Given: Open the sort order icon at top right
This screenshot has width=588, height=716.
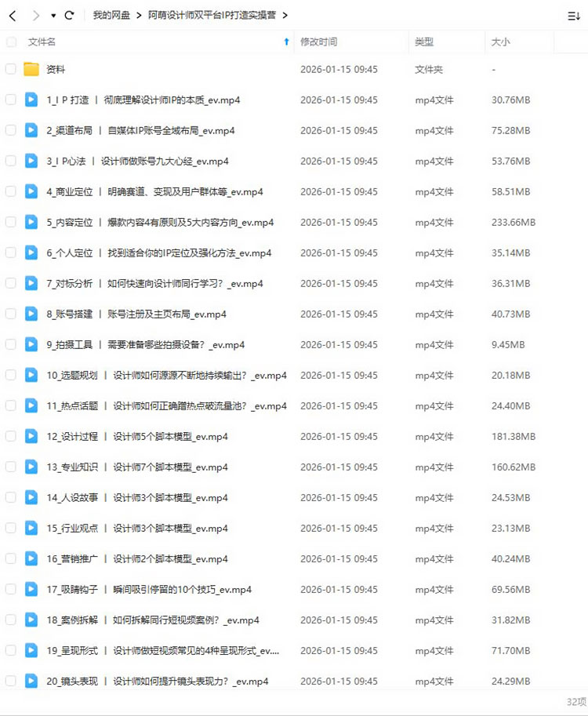Looking at the screenshot, I should 573,16.
